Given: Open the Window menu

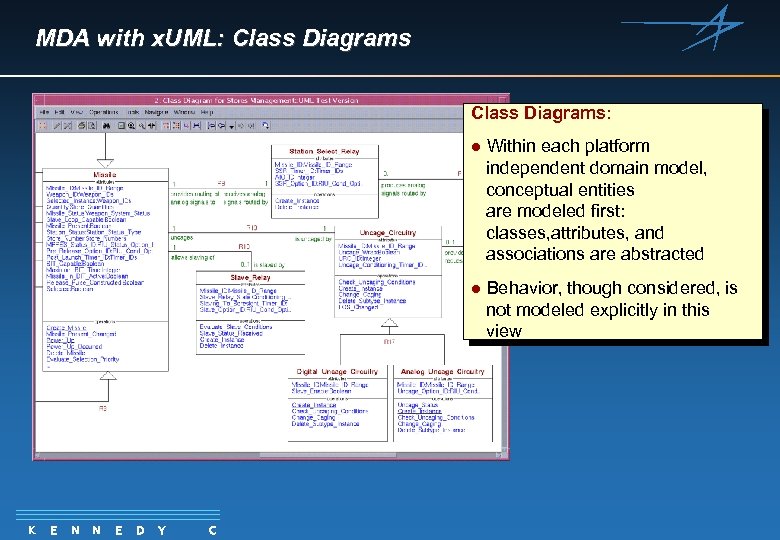Looking at the screenshot, I should [184, 112].
